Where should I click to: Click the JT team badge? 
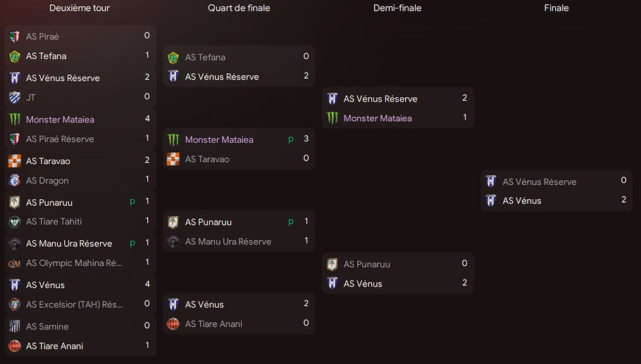(15, 97)
